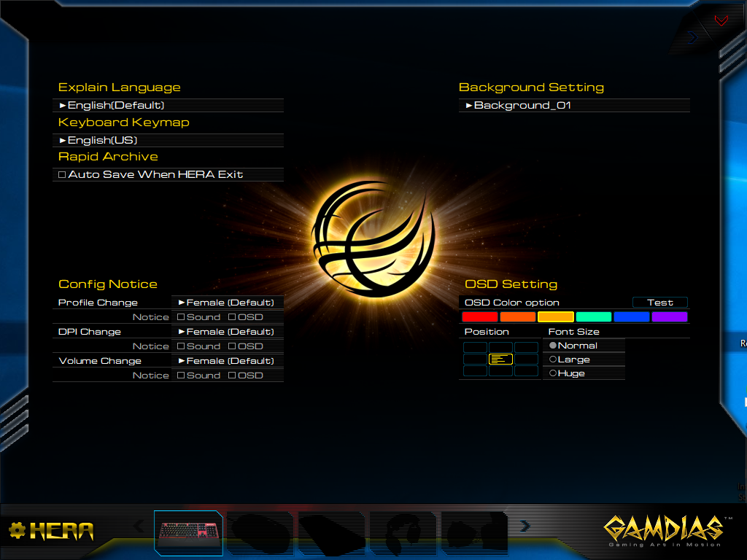Screen dimensions: 747x560
Task: Click the HERA gear settings icon
Action: tap(17, 531)
